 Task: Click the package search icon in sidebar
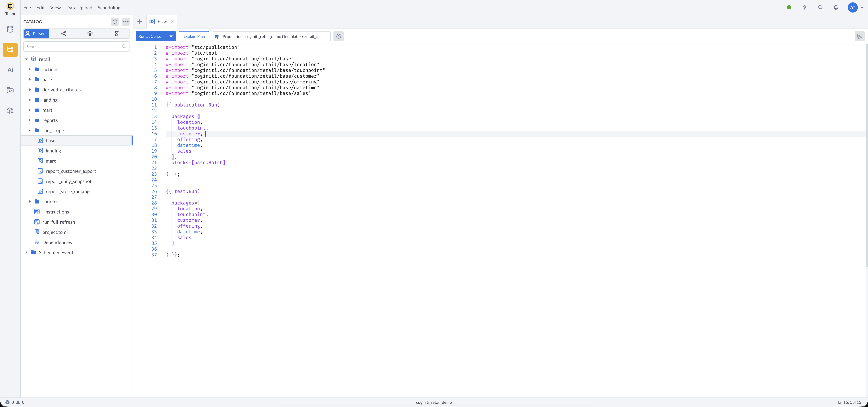[10, 110]
